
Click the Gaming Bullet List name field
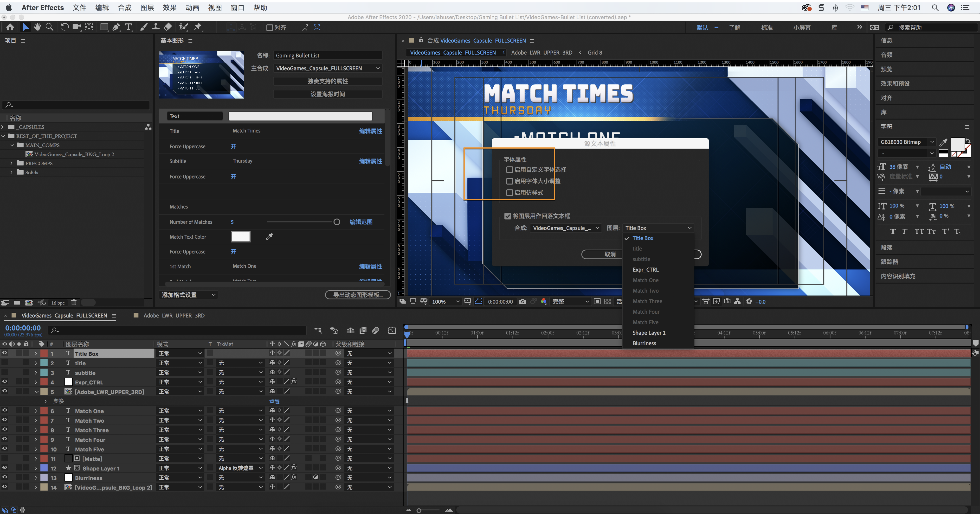[327, 56]
